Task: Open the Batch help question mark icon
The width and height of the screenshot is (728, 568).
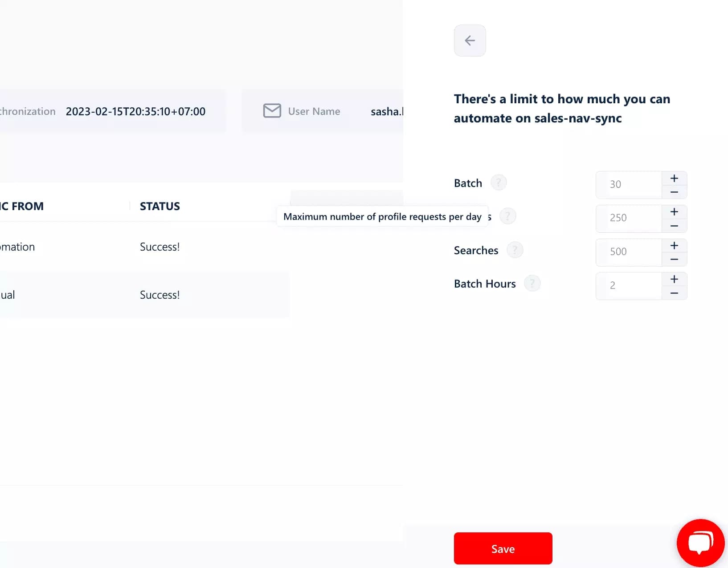Action: click(499, 182)
